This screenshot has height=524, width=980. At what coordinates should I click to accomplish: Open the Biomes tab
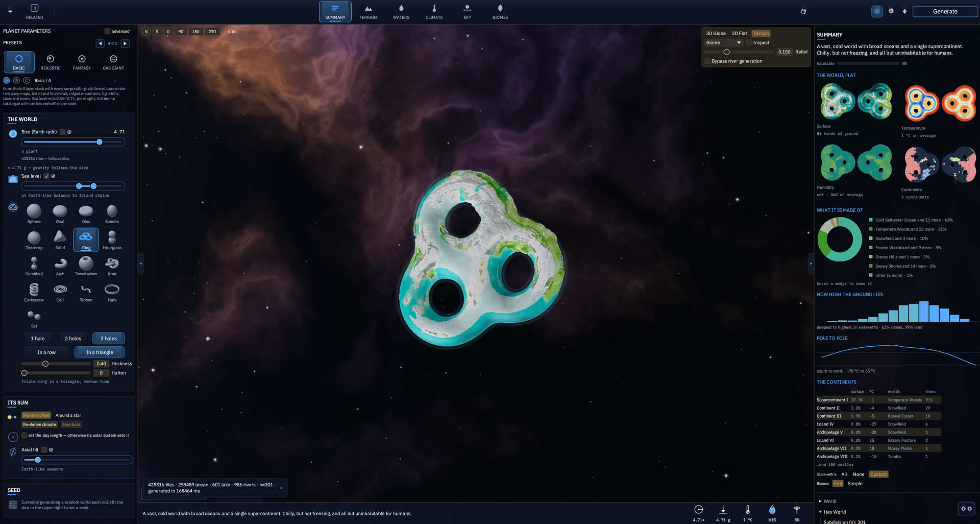pos(500,12)
